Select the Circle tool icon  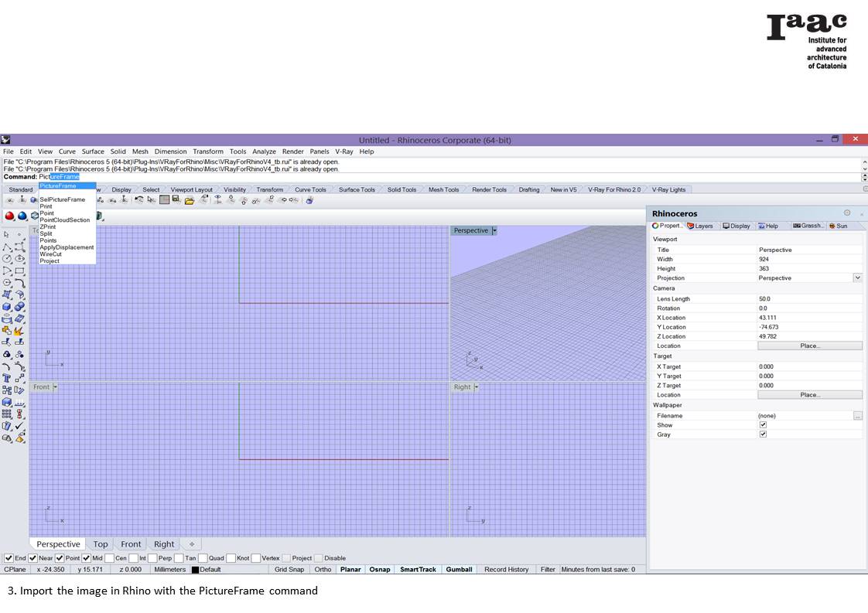(x=7, y=259)
